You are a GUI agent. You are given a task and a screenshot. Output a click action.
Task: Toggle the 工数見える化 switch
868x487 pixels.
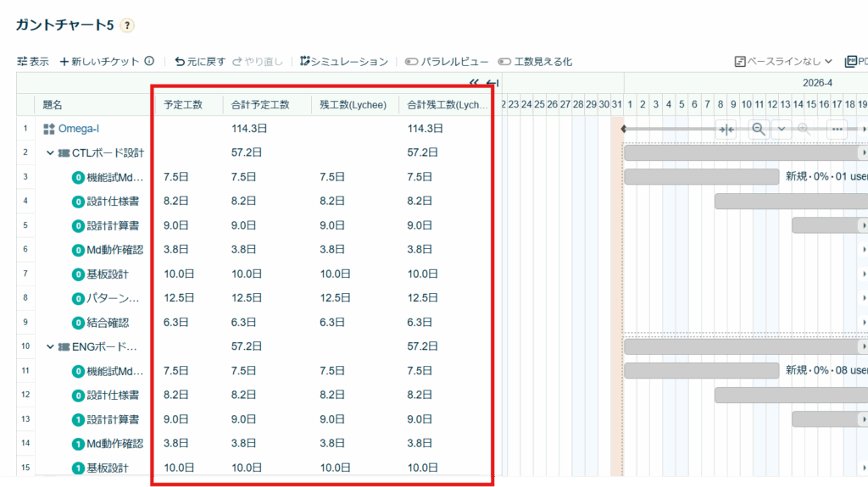click(x=504, y=62)
